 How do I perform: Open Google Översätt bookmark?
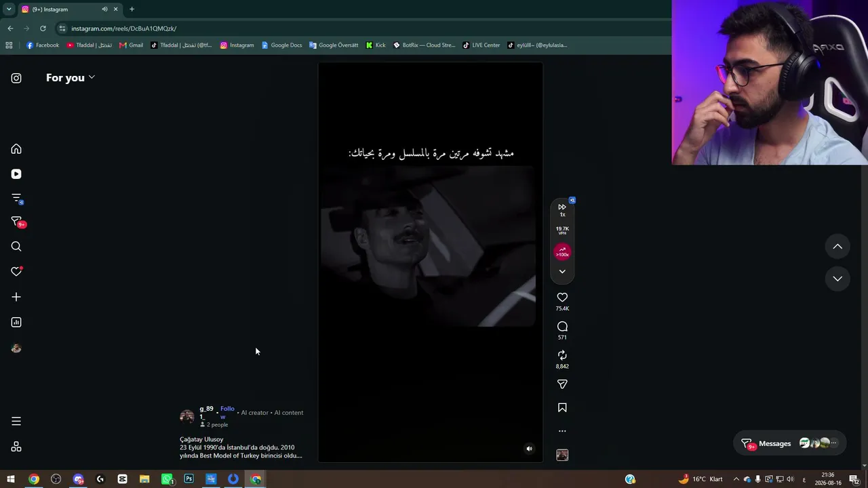(x=333, y=45)
